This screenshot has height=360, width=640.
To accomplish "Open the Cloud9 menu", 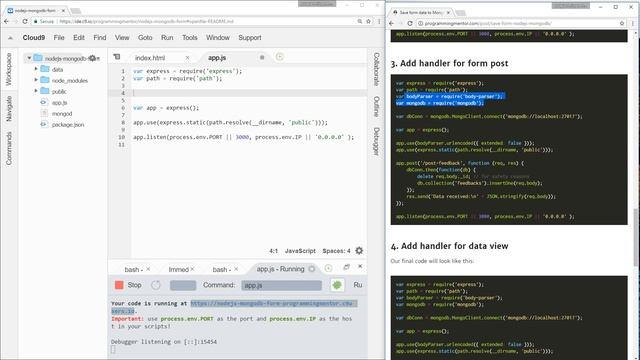I will [33, 38].
